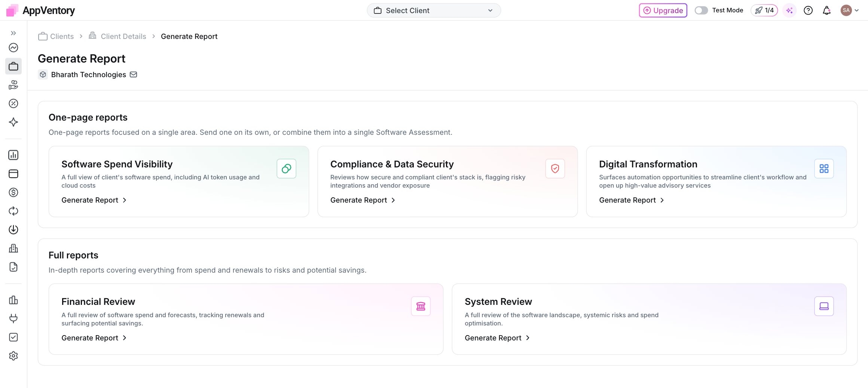This screenshot has height=388, width=868.
Task: Click the System Review laptop icon
Action: (824, 306)
